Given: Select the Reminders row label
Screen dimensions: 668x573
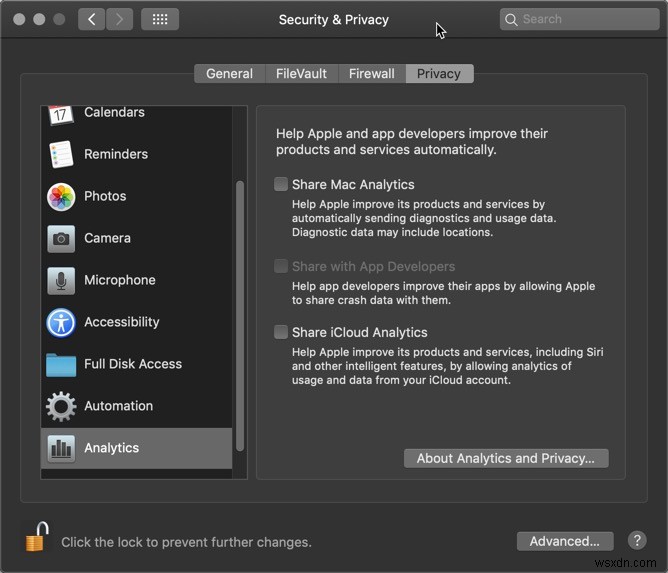Looking at the screenshot, I should pos(116,154).
